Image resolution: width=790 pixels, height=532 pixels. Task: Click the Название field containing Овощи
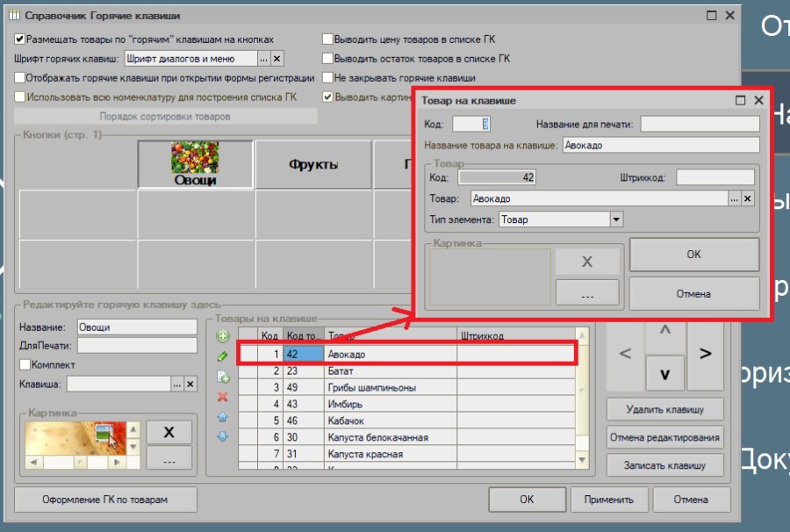137,327
